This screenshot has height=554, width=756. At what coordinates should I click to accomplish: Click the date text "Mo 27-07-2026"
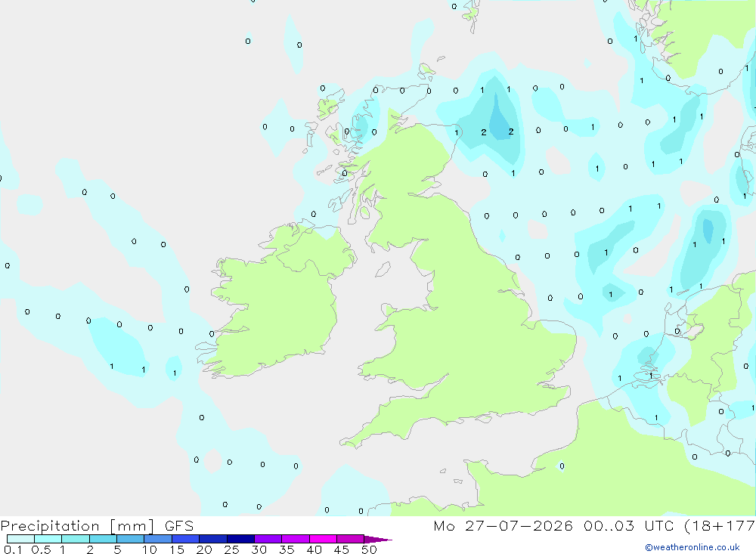coord(503,525)
